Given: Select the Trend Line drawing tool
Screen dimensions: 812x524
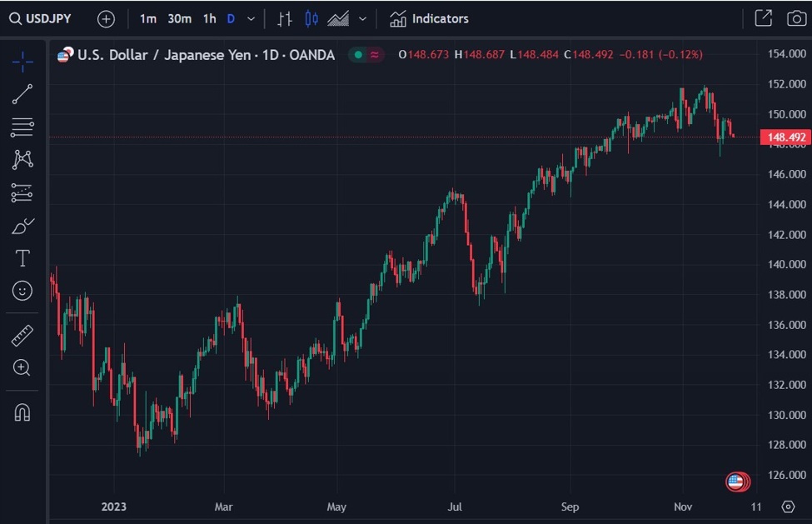Looking at the screenshot, I should pos(22,93).
